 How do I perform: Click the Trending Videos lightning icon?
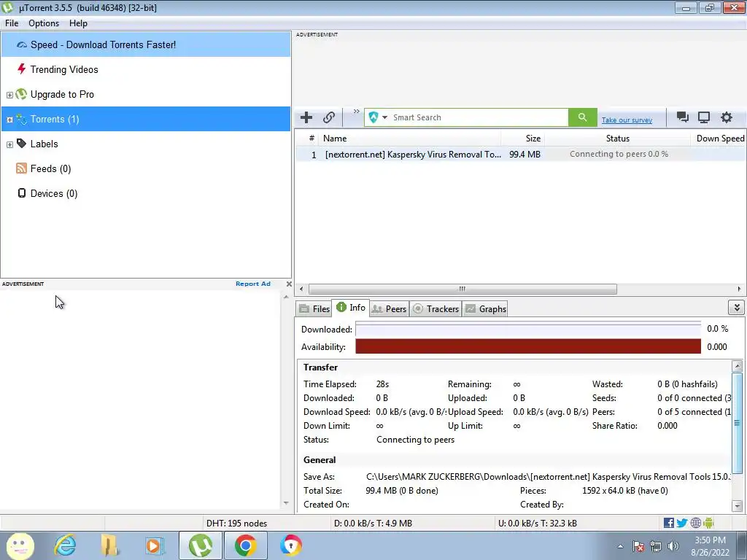tap(21, 69)
